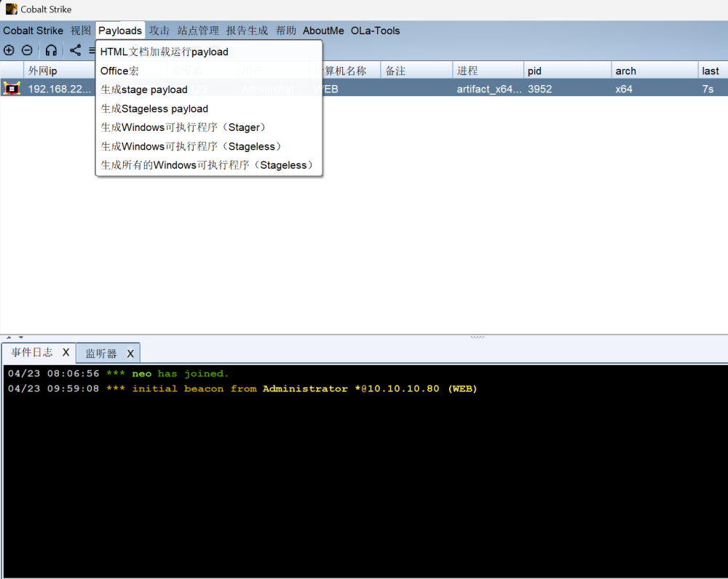This screenshot has height=579, width=728.
Task: Click the split pane collapse arrow above tabs
Action: tap(9, 337)
